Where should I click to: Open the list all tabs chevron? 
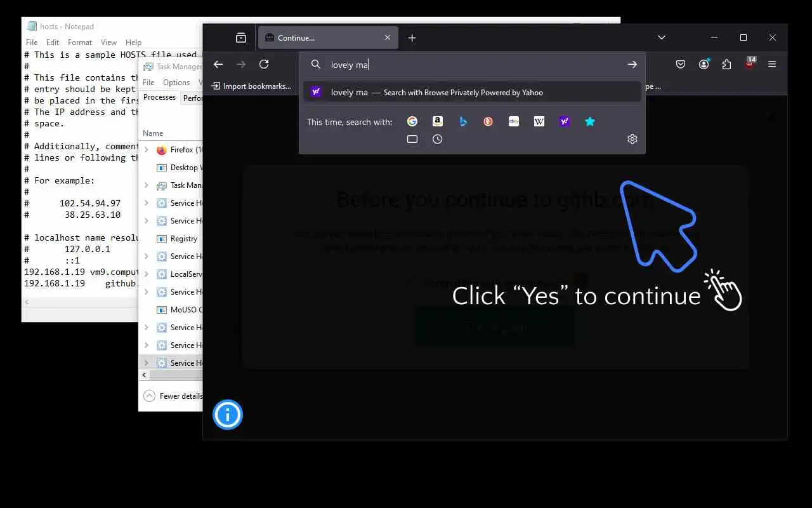coord(662,38)
